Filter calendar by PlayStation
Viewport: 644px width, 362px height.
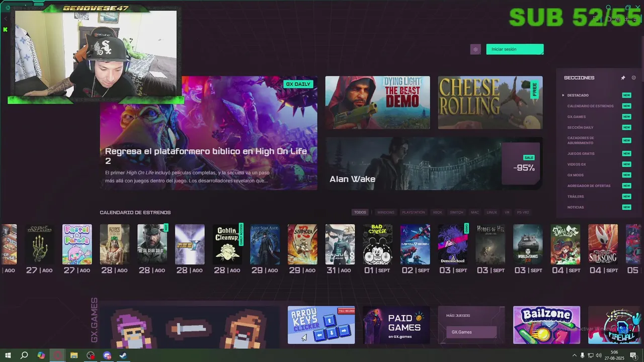click(x=414, y=212)
